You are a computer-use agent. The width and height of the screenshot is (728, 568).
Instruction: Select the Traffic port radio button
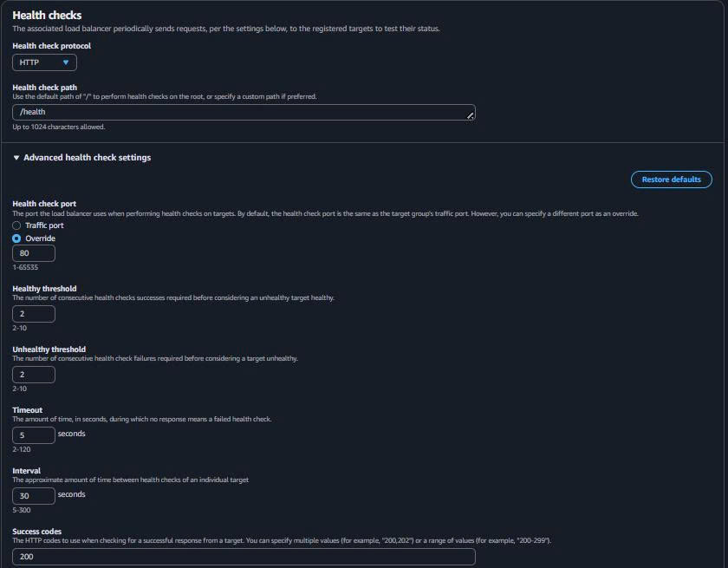[x=16, y=225]
